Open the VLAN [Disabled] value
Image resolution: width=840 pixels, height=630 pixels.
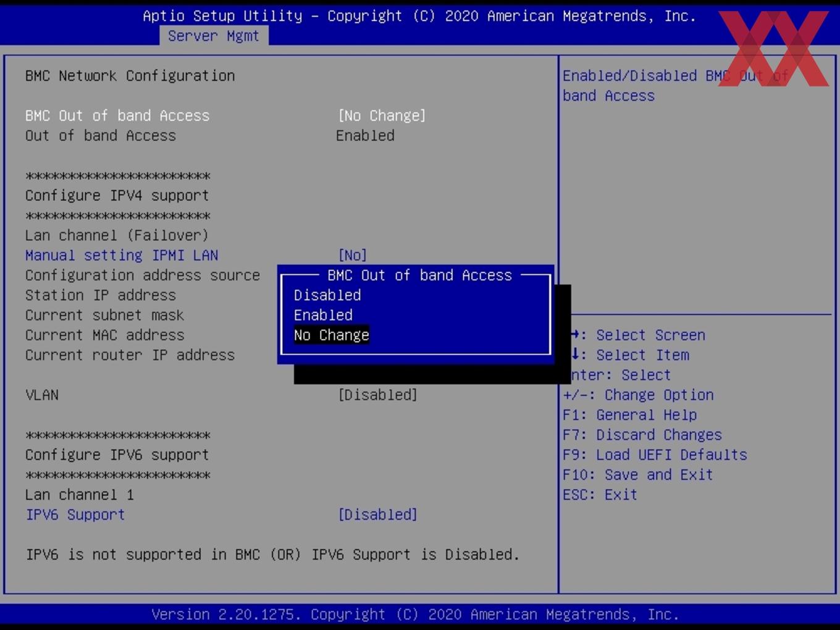tap(377, 395)
